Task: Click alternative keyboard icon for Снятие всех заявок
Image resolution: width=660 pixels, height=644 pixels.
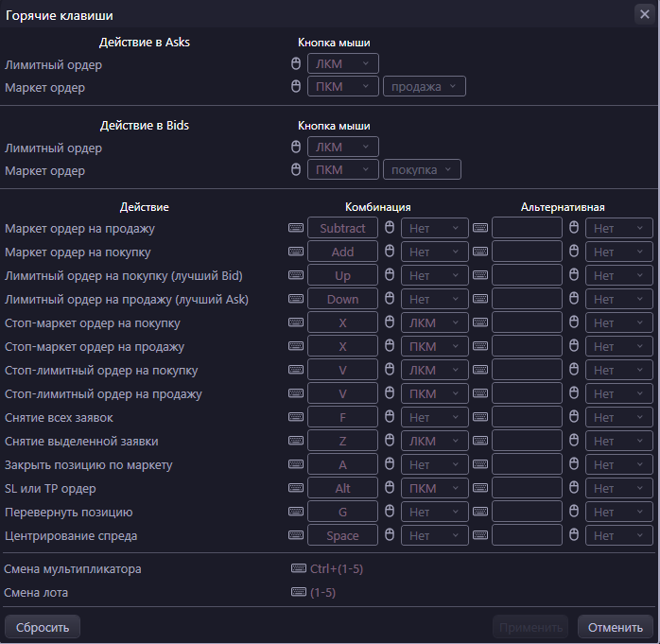Action: click(x=480, y=417)
